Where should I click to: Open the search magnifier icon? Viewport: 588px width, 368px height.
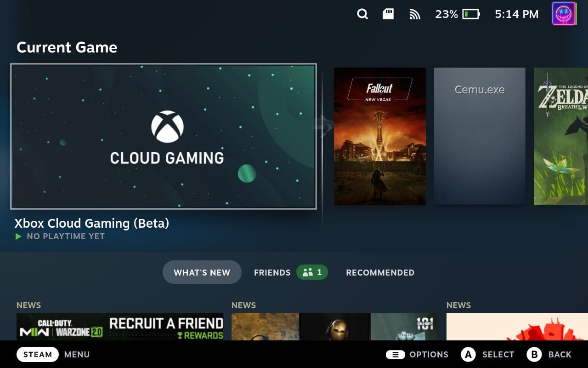pos(362,14)
